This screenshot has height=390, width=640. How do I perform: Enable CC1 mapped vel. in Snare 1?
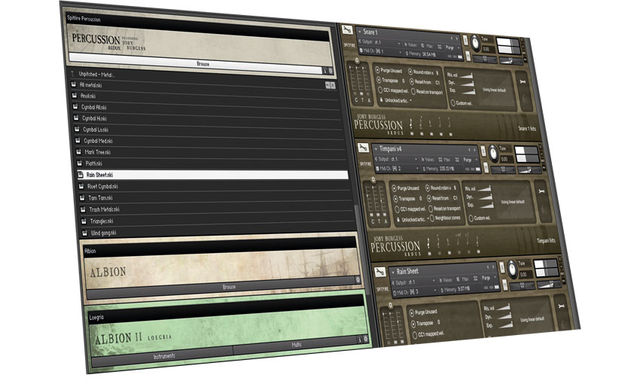point(380,90)
